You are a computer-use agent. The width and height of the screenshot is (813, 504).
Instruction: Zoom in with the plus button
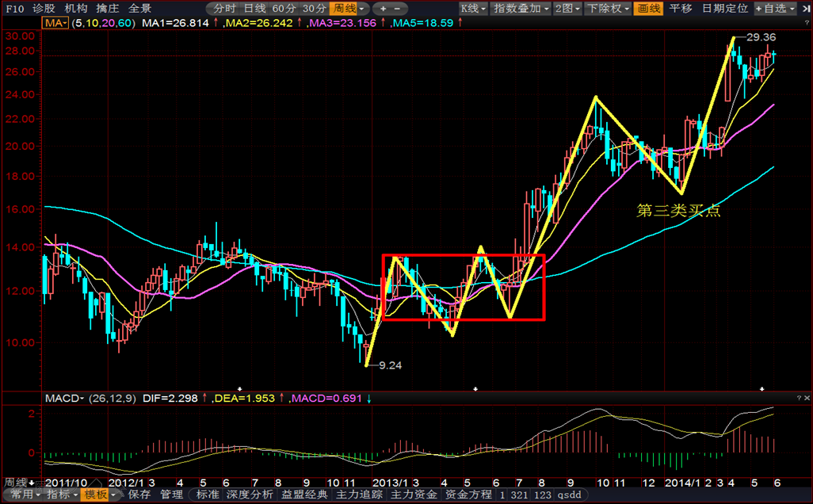coord(384,8)
